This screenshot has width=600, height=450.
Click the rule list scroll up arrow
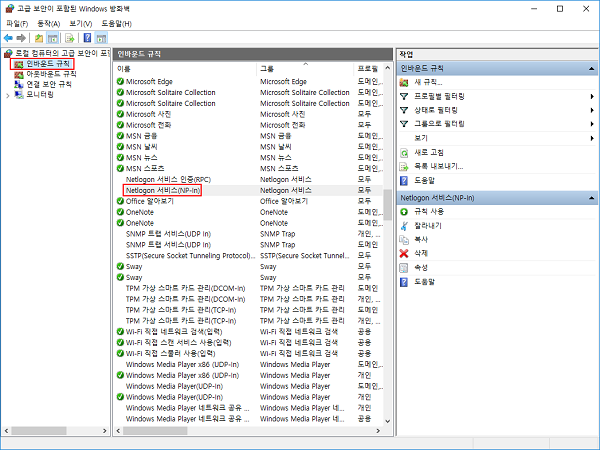[388, 68]
